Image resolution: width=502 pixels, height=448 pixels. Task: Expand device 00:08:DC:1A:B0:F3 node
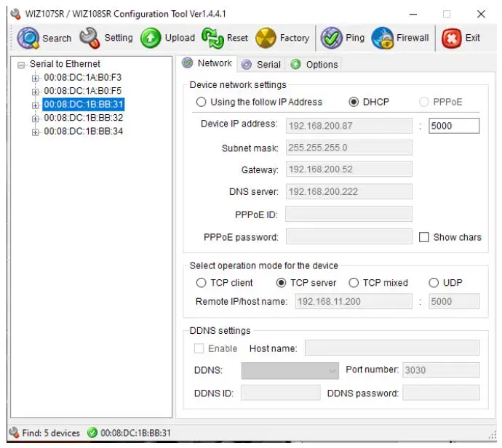[35, 78]
